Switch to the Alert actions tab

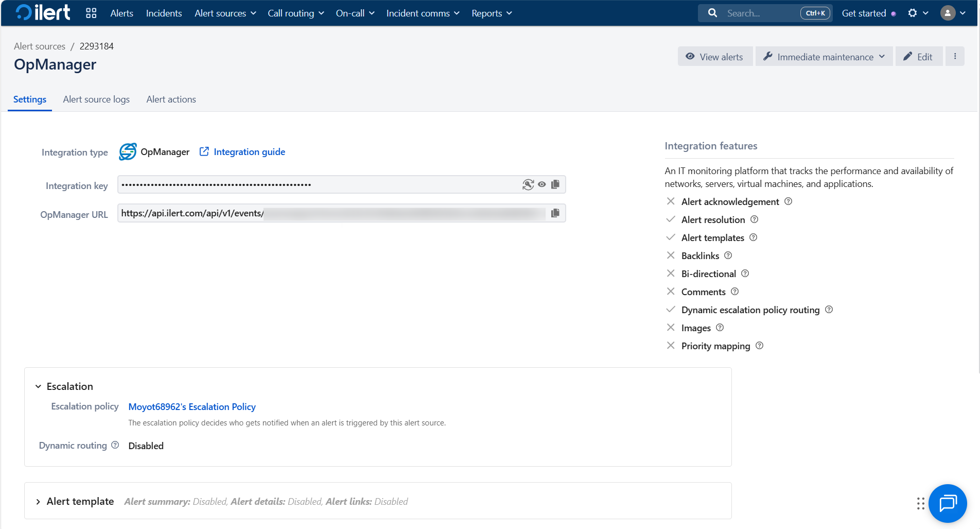[x=171, y=99]
